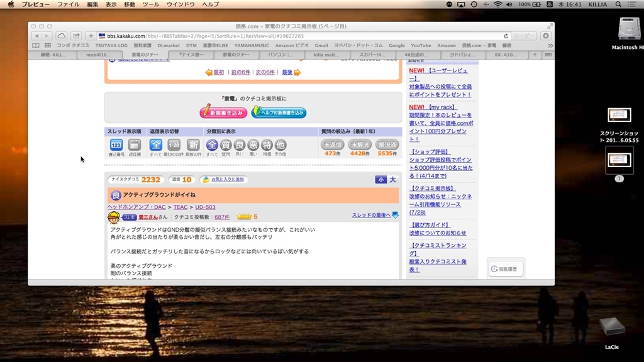Open the poster's 687件 post count link
Image resolution: width=644 pixels, height=362 pixels.
[222, 217]
